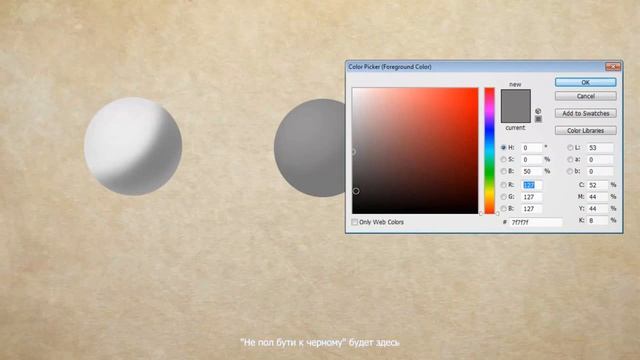Click the S saturation percent field
The height and width of the screenshot is (360, 640).
(531, 159)
